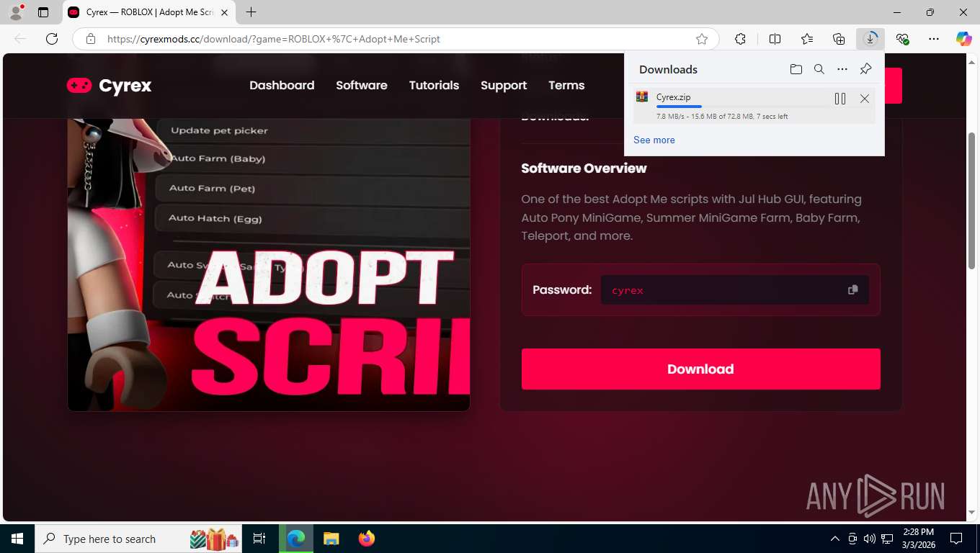Open downloads folder in panel
The height and width of the screenshot is (553, 980).
point(796,69)
